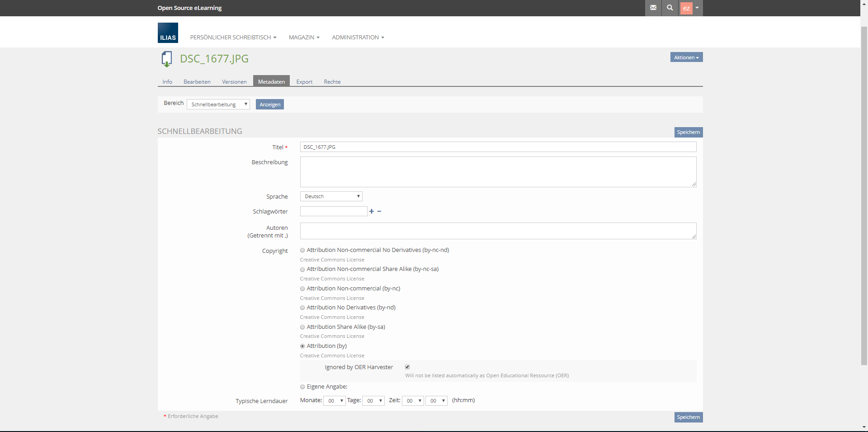Expand the Bereich Schnellbearbeitung dropdown

(218, 104)
